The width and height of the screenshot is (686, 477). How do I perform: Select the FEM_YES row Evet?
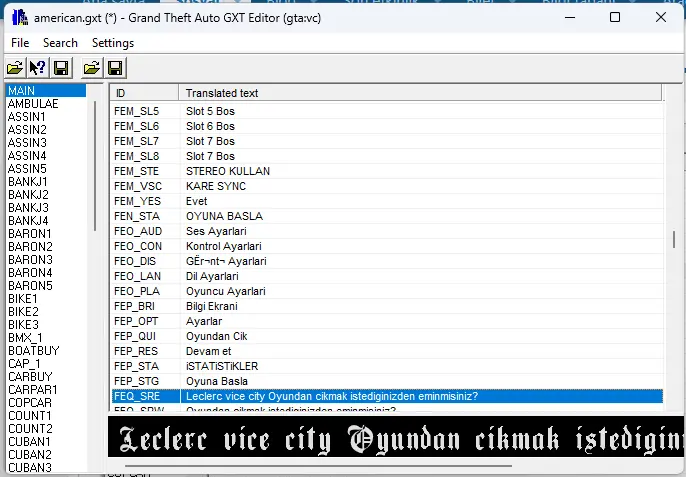387,201
